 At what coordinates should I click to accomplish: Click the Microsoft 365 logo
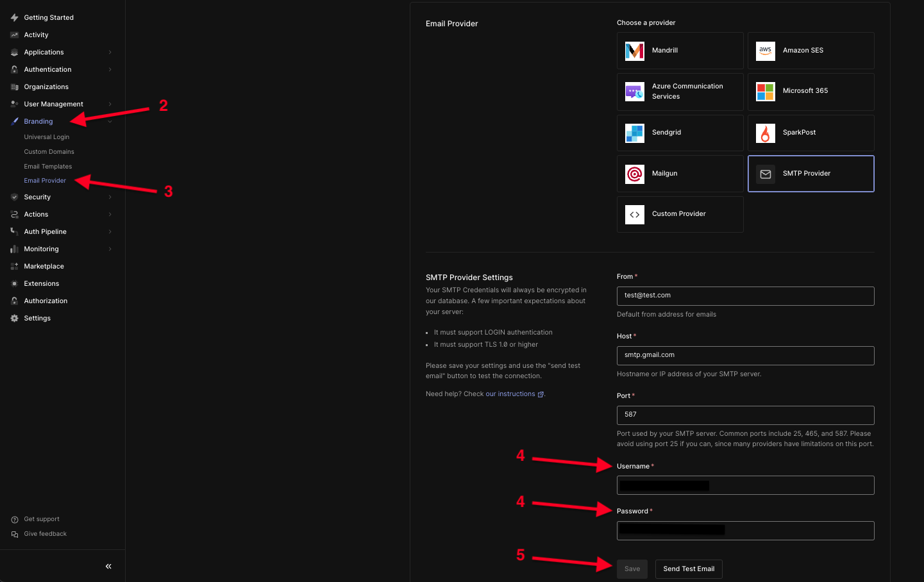[x=766, y=92]
